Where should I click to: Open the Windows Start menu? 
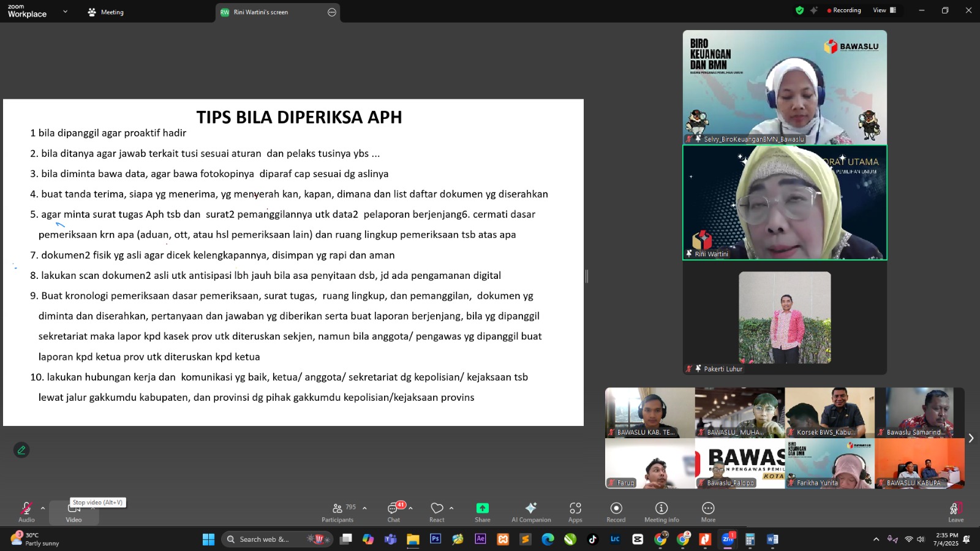click(208, 539)
